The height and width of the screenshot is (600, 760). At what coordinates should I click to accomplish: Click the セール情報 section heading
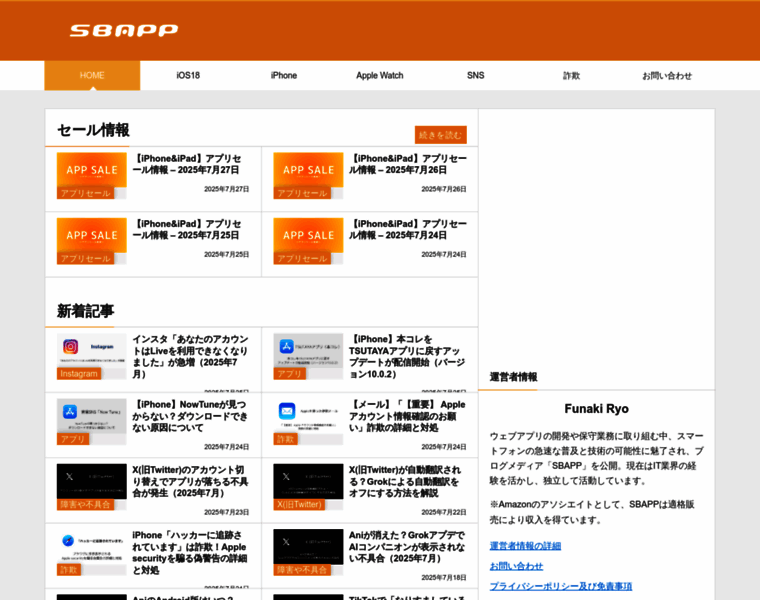click(93, 130)
